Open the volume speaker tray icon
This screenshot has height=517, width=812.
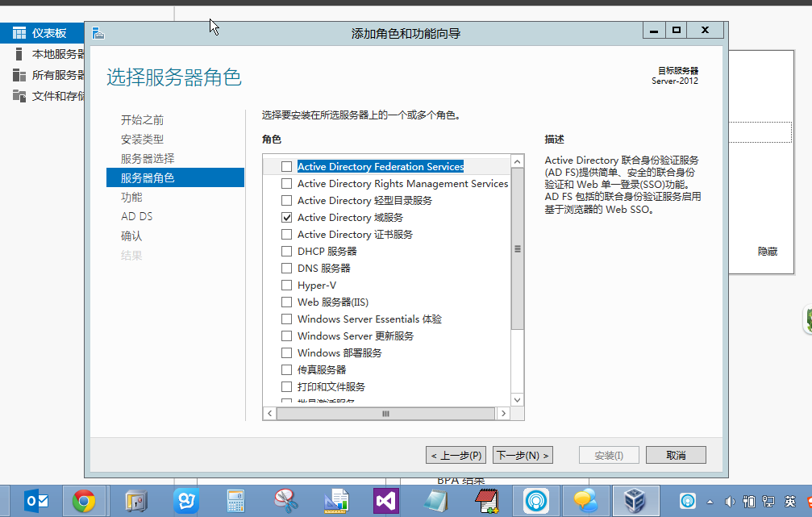(730, 502)
